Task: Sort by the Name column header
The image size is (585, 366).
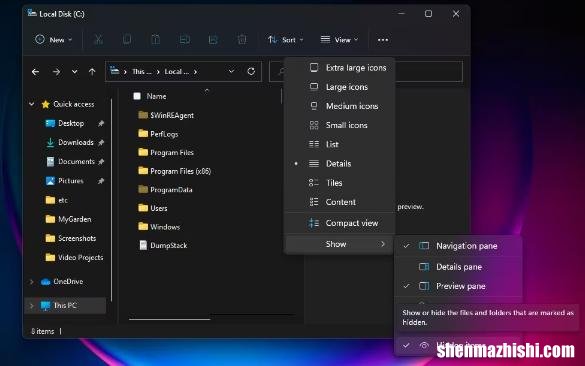Action: (156, 96)
